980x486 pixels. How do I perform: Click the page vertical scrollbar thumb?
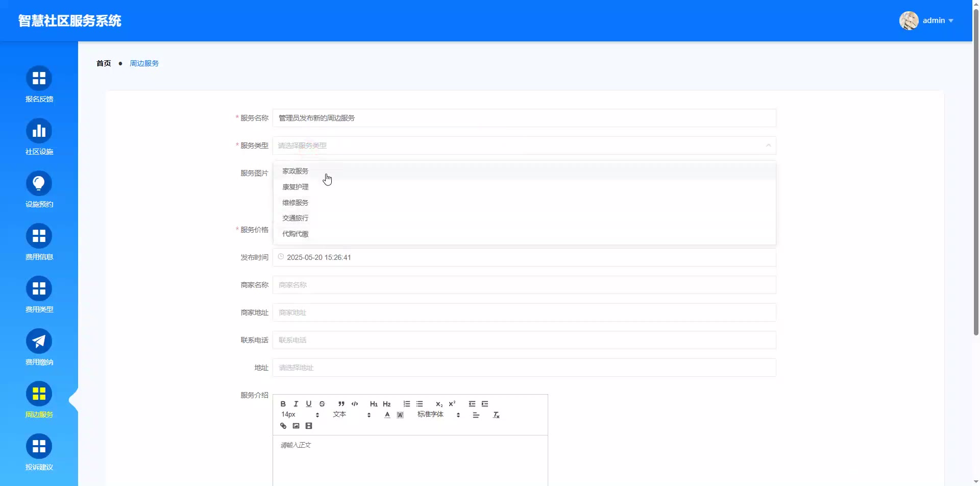[976, 171]
